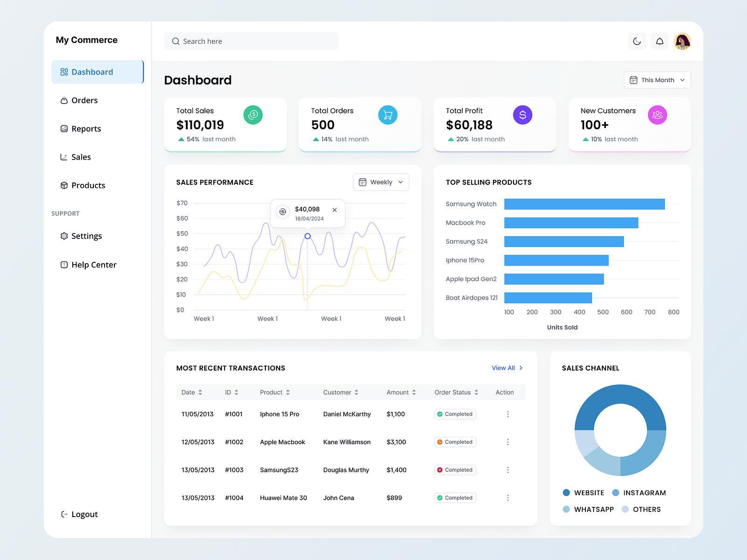This screenshot has width=747, height=560.
Task: Open actions menu for order #1001
Action: click(x=507, y=414)
